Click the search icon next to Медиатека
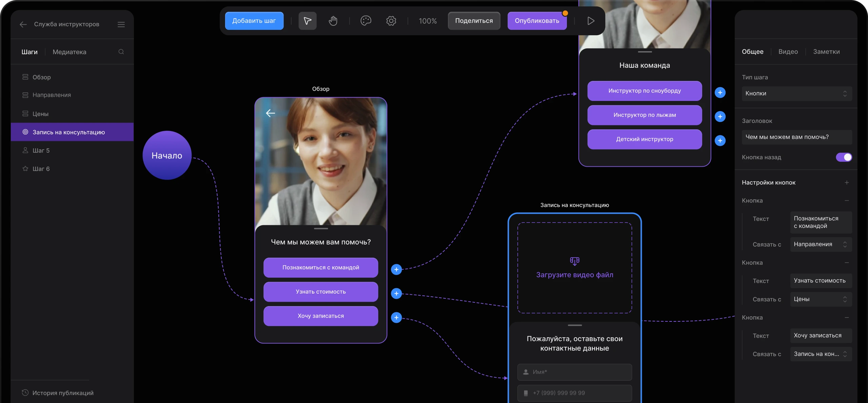868x403 pixels. coord(121,52)
